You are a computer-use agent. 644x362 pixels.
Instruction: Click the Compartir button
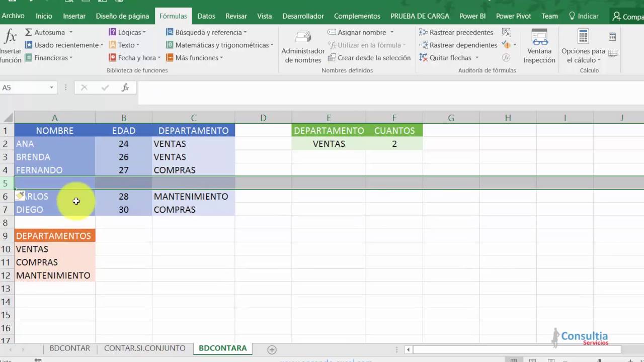(627, 17)
